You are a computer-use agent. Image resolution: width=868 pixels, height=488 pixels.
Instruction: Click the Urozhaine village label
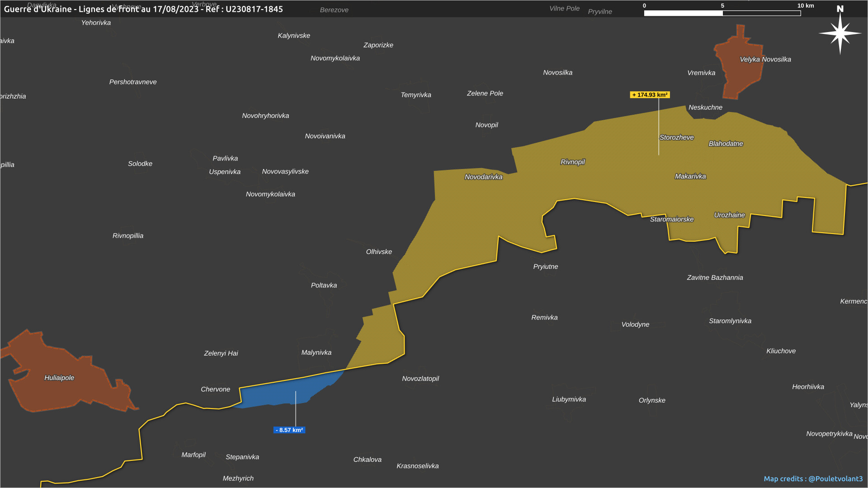point(729,215)
